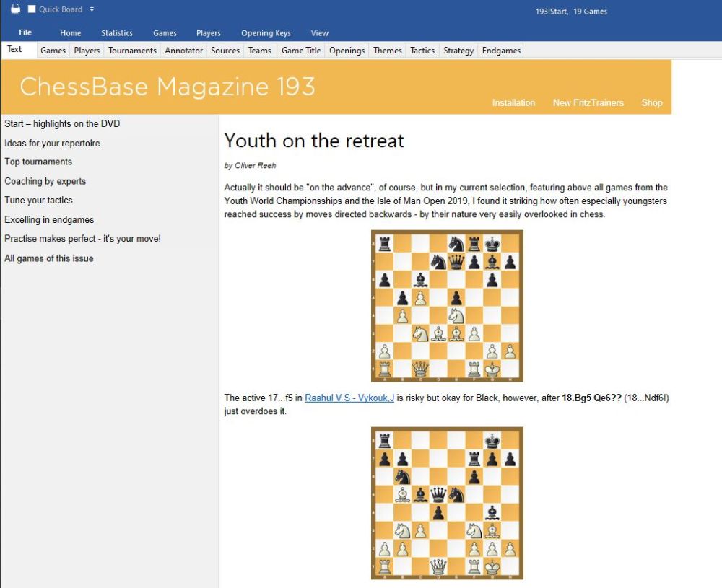Screen dimensions: 722x588
Task: Open the Games ribbon tab
Action: point(165,33)
